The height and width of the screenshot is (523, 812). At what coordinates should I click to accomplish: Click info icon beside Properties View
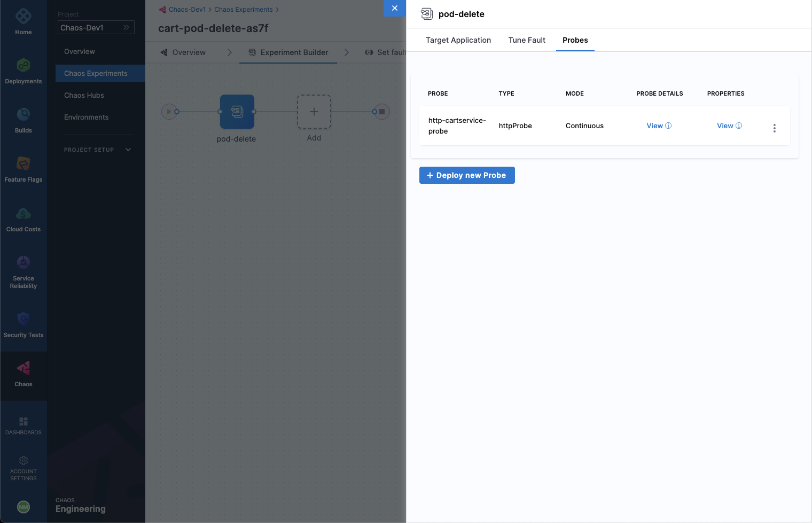739,126
